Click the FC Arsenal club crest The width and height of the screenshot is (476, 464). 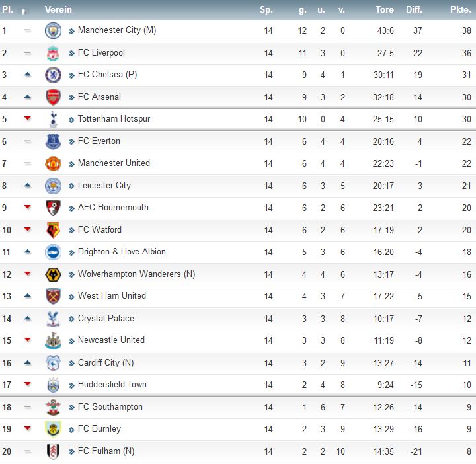(x=53, y=97)
